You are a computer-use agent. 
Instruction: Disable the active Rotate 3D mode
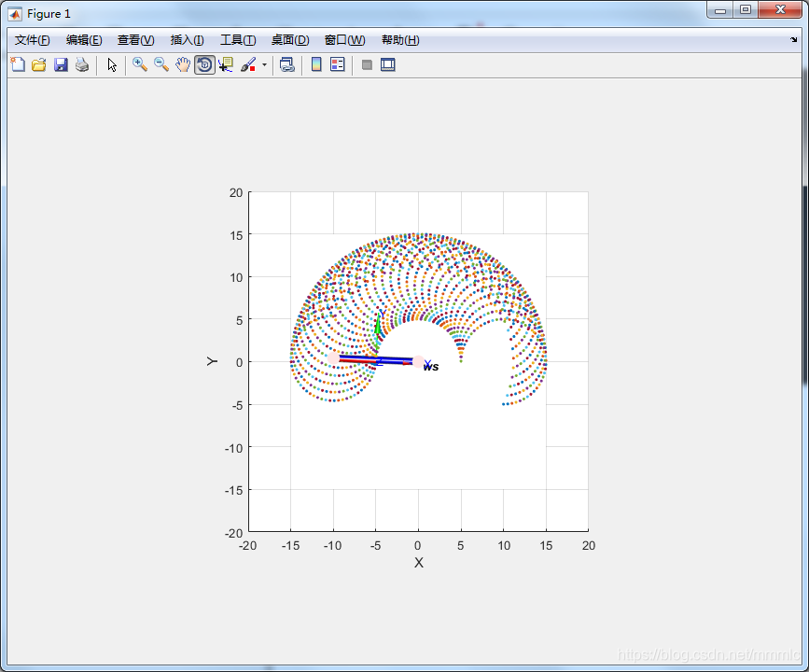pos(204,64)
